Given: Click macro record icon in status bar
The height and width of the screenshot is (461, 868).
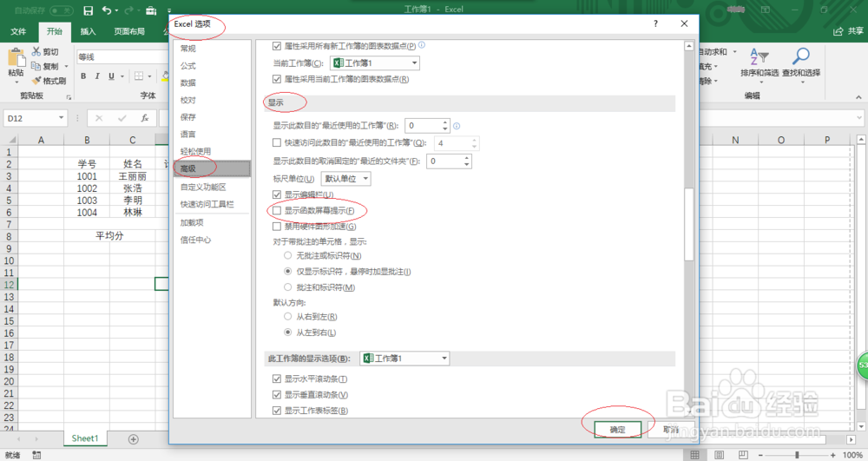Looking at the screenshot, I should (36, 455).
